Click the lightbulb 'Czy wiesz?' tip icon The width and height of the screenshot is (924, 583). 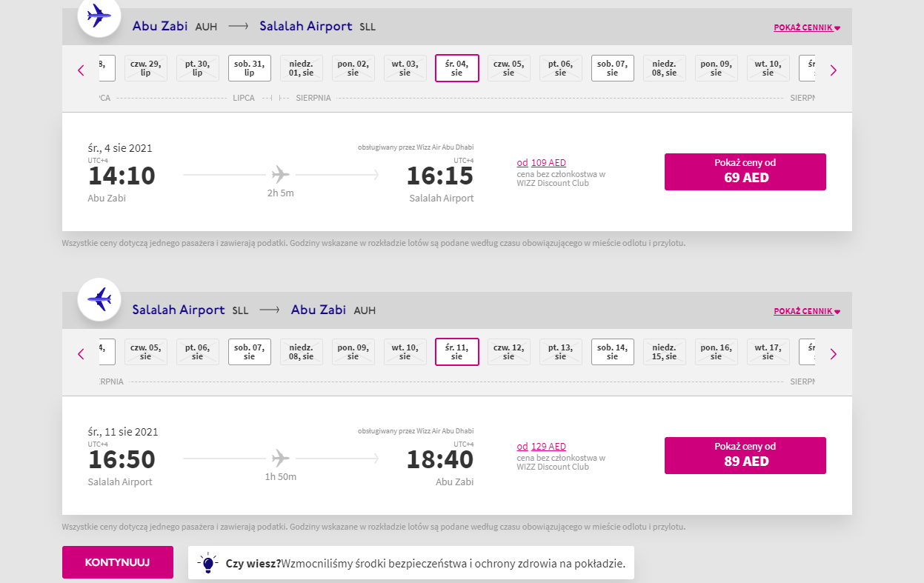coord(208,563)
